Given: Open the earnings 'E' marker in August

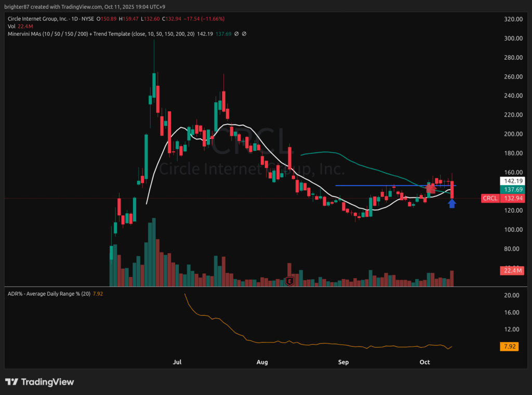Looking at the screenshot, I should tap(290, 281).
